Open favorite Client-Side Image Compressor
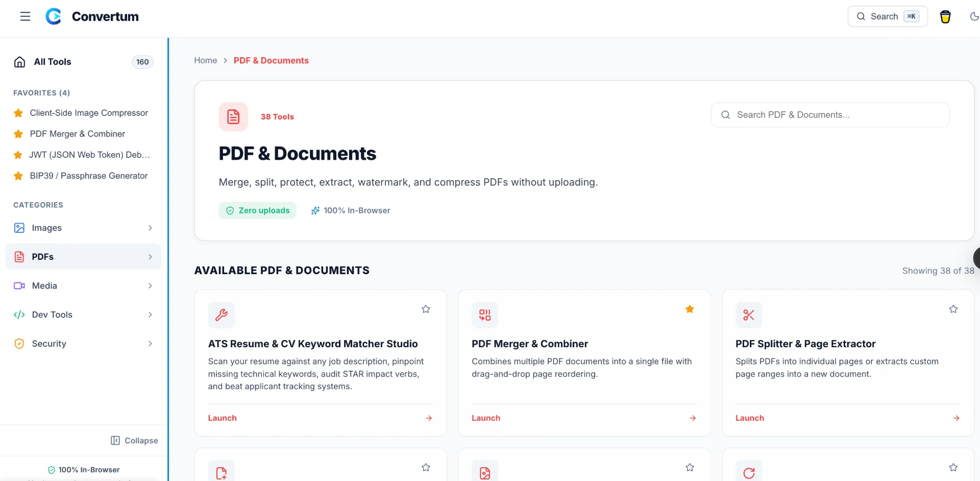Image resolution: width=980 pixels, height=481 pixels. 89,113
